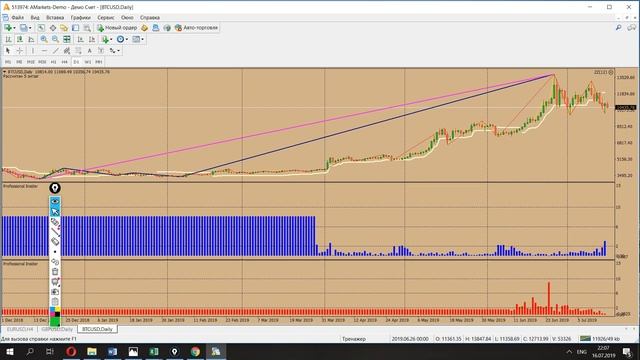This screenshot has height=360, width=640.
Task: Open the Indicators list dropdown
Action: (106, 39)
